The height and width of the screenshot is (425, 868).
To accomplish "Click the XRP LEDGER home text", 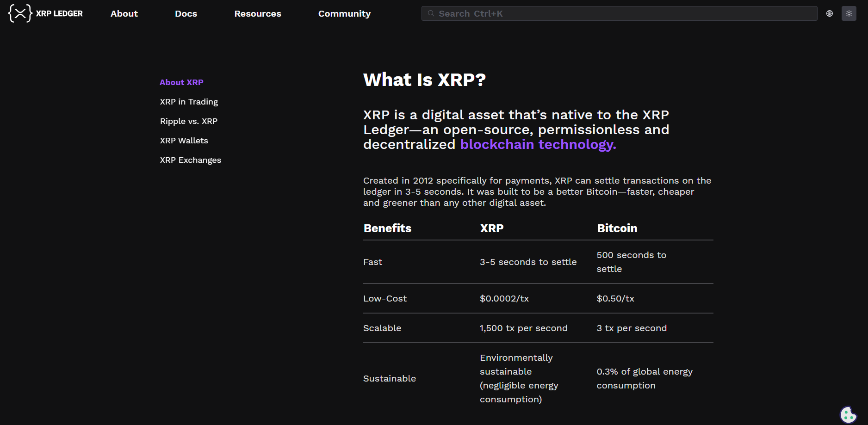I will tap(59, 14).
